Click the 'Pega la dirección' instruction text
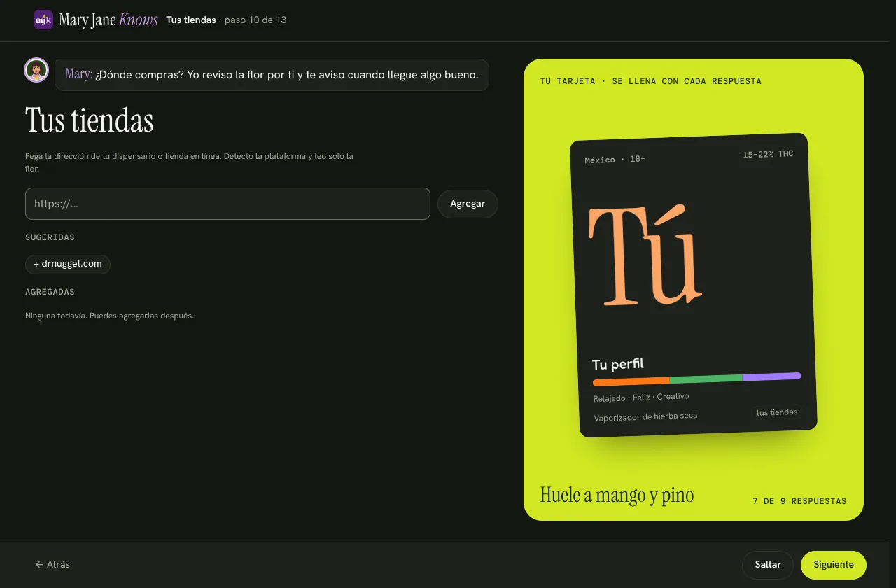Viewport: 896px width, 588px height. click(x=189, y=162)
